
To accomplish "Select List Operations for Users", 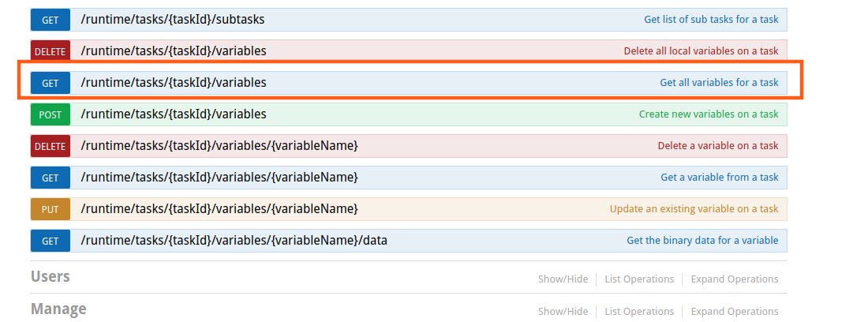I will pos(639,279).
